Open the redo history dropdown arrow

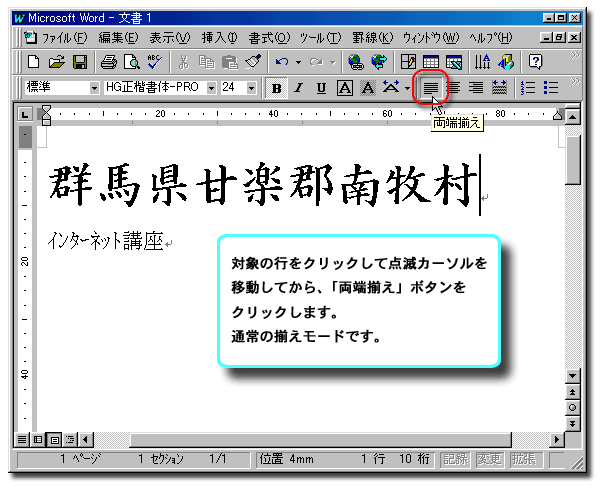click(333, 62)
